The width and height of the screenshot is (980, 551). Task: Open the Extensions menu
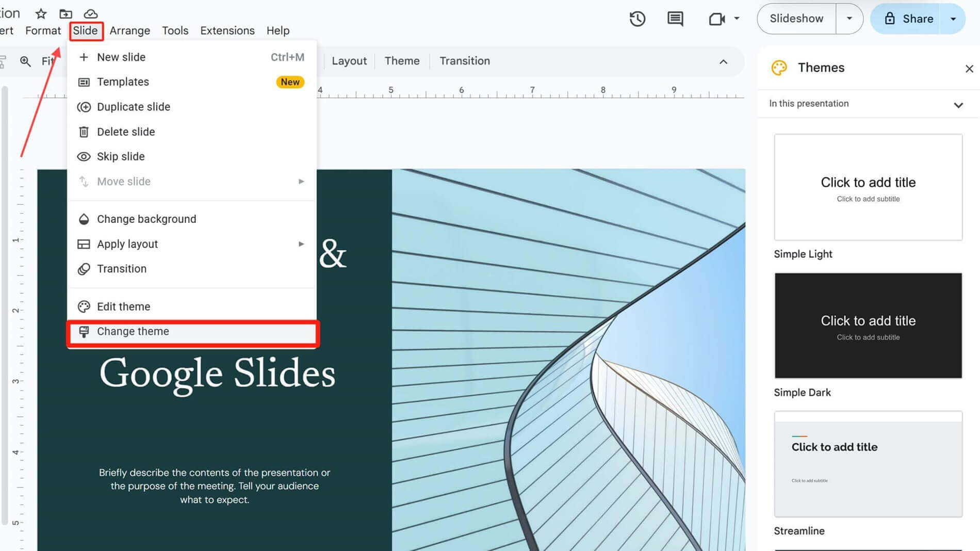227,30
